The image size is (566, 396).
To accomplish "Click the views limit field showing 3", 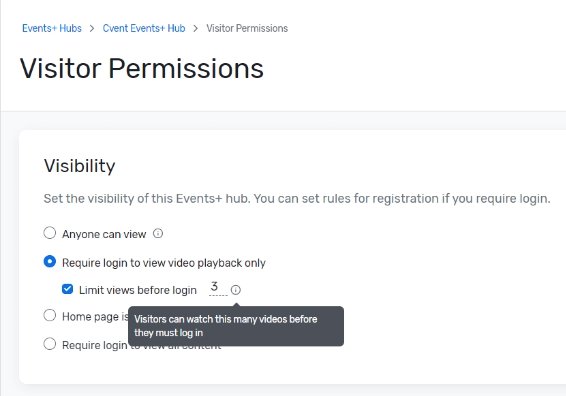I will [x=218, y=288].
